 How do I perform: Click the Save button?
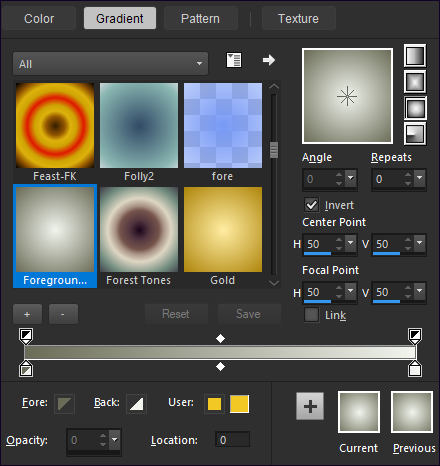pyautogui.click(x=249, y=314)
